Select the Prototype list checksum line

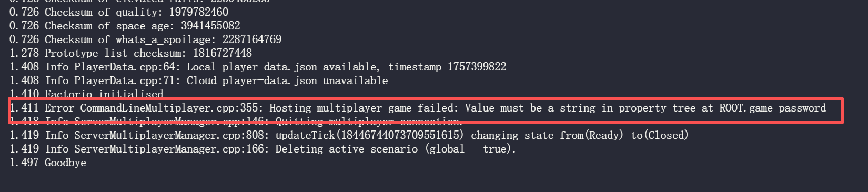coord(130,53)
